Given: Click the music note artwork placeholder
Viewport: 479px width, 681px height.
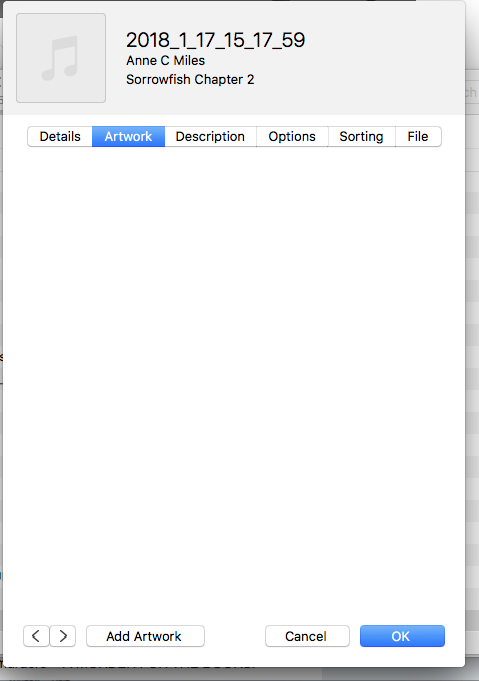Looking at the screenshot, I should [61, 58].
